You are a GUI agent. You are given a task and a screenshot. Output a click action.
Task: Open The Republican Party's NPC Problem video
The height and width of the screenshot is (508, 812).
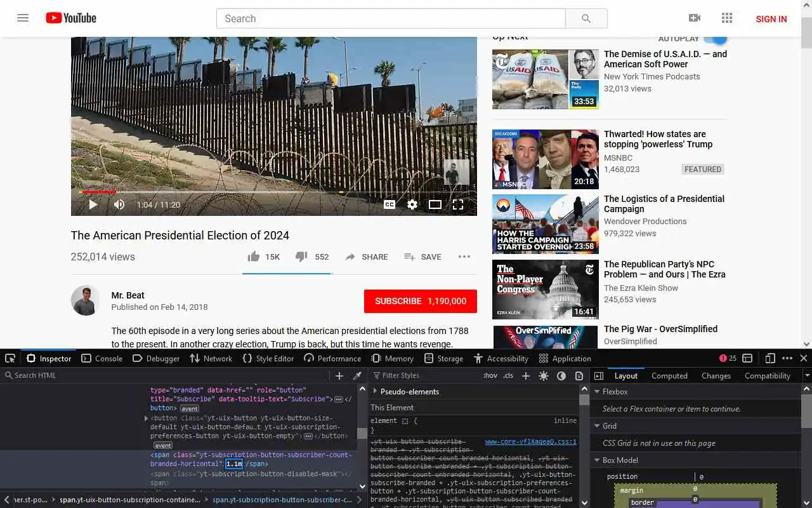click(x=665, y=269)
